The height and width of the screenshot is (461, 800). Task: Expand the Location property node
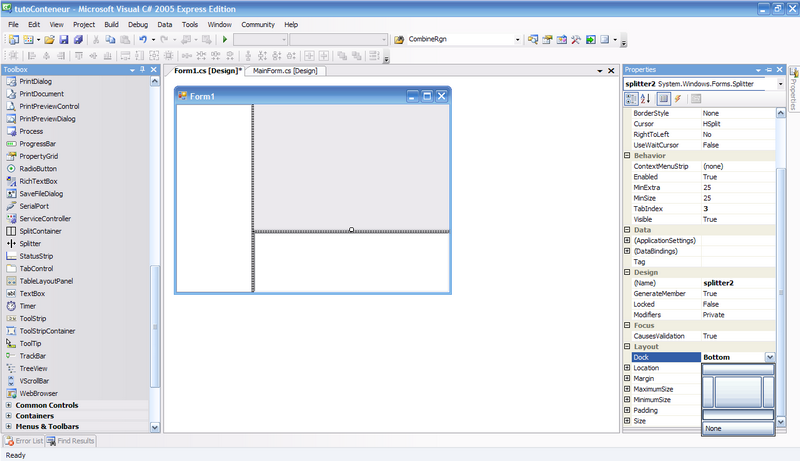click(x=627, y=368)
